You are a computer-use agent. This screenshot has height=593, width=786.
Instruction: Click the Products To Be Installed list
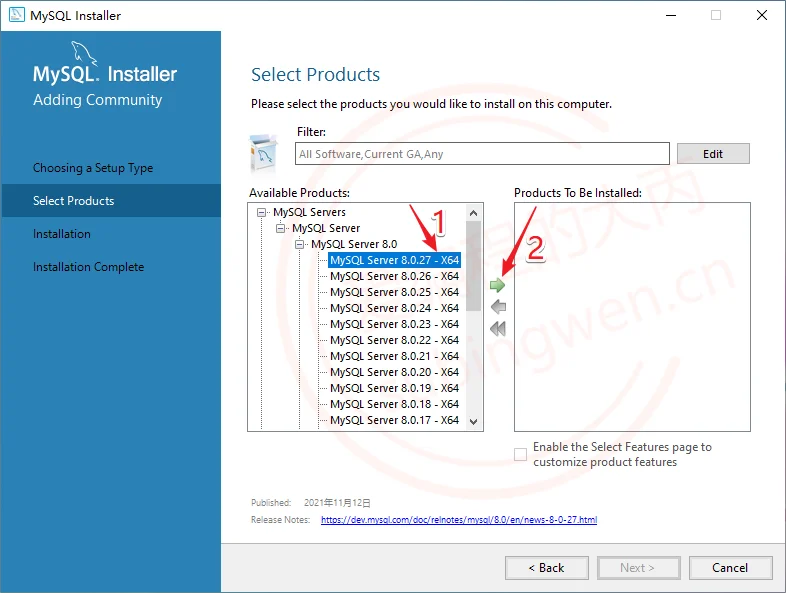click(x=632, y=317)
